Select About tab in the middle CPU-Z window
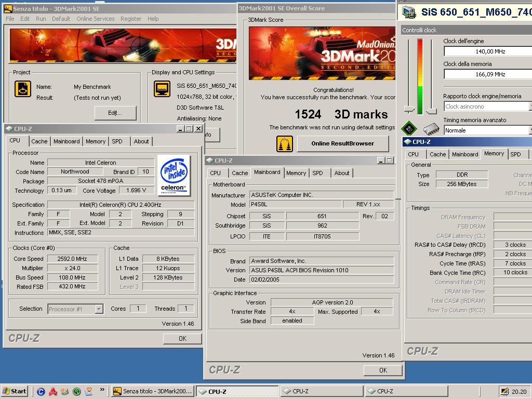532x399 pixels. 342,173
